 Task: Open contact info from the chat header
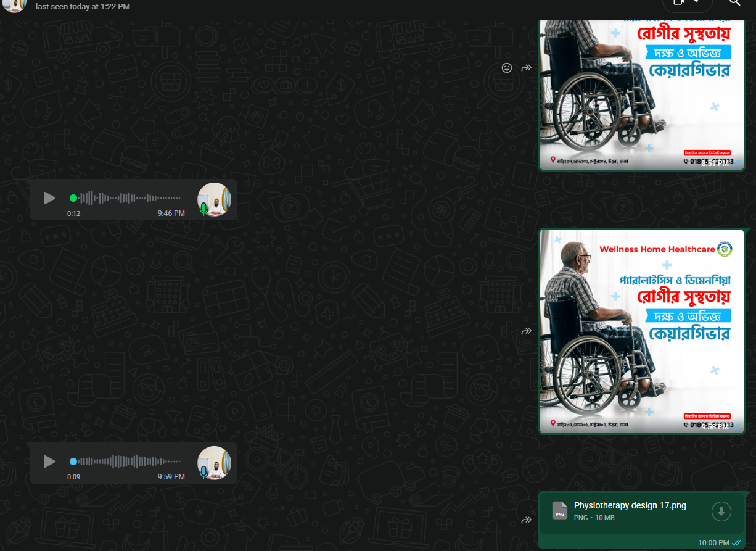[83, 7]
